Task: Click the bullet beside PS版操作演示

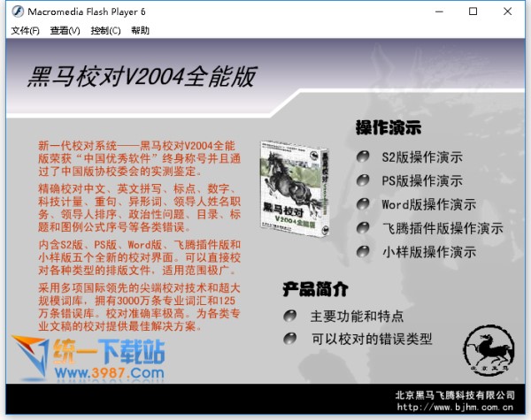Action: [x=363, y=180]
